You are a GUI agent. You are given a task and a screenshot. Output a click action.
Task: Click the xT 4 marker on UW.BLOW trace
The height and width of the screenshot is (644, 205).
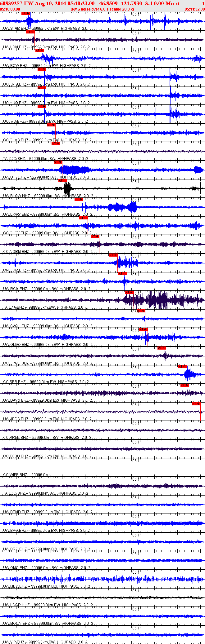pyautogui.click(x=63, y=181)
